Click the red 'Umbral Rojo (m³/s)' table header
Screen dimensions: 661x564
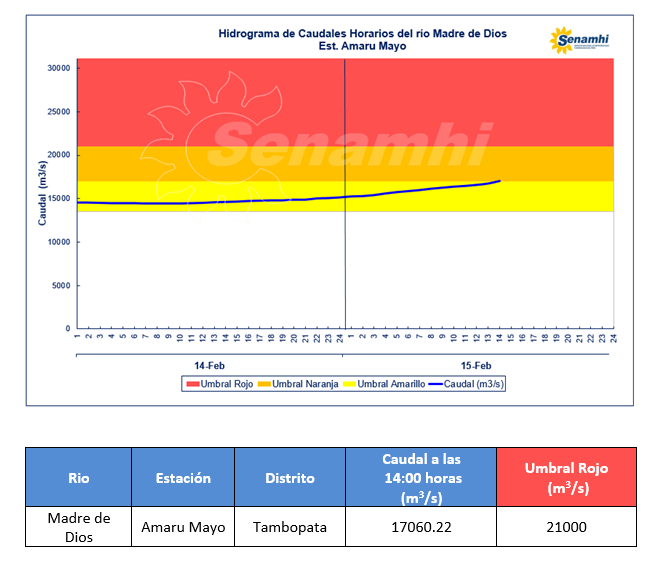pyautogui.click(x=567, y=478)
